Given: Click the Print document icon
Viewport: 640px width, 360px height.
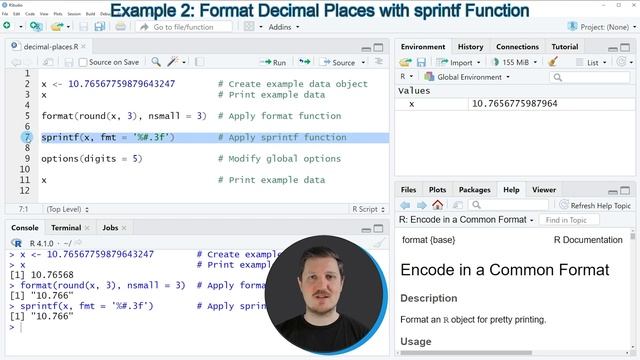Looking at the screenshot, I should pyautogui.click(x=120, y=27).
